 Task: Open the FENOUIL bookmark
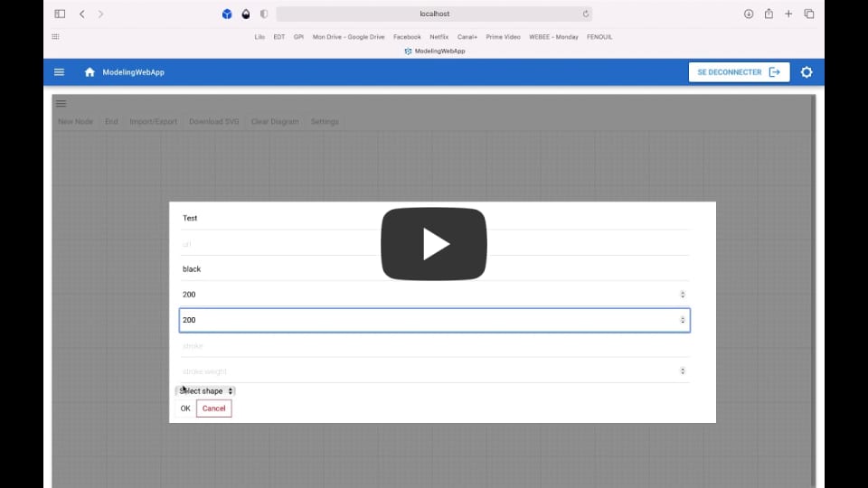coord(599,37)
